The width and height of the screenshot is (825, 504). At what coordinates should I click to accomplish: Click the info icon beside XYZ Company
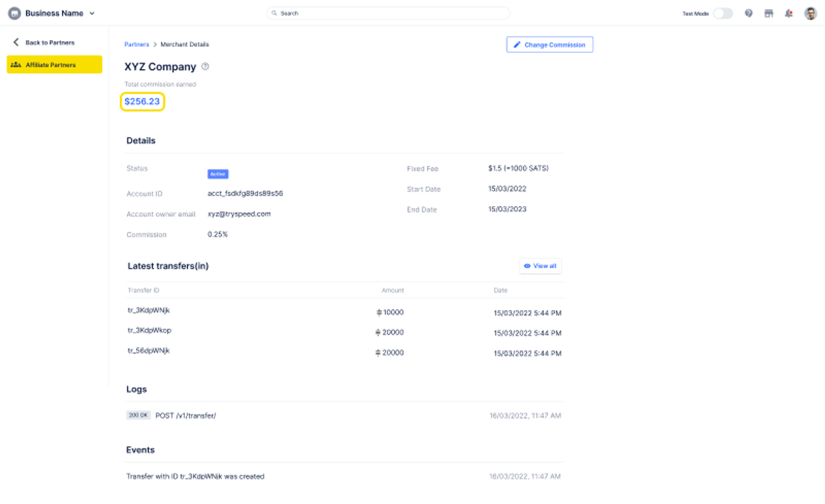(205, 66)
